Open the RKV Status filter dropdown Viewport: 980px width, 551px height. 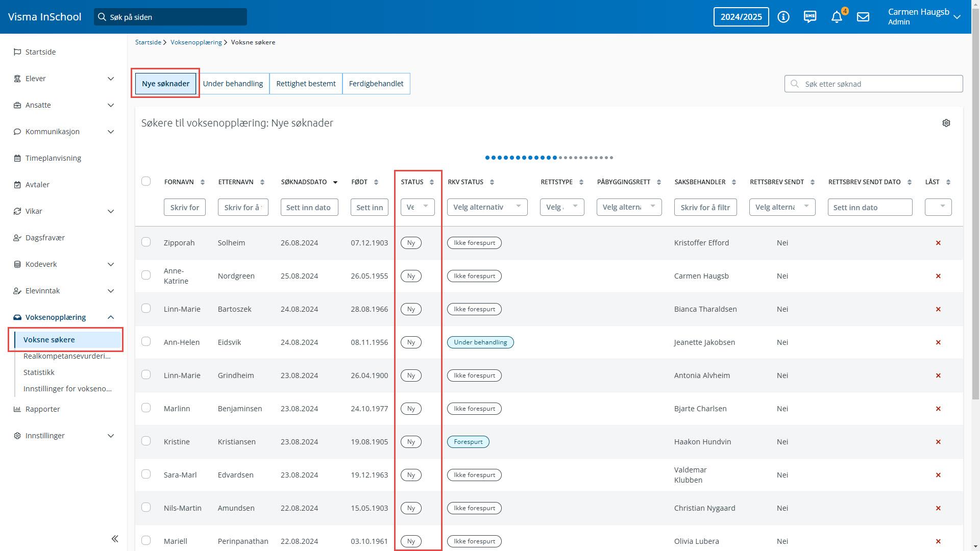(487, 207)
